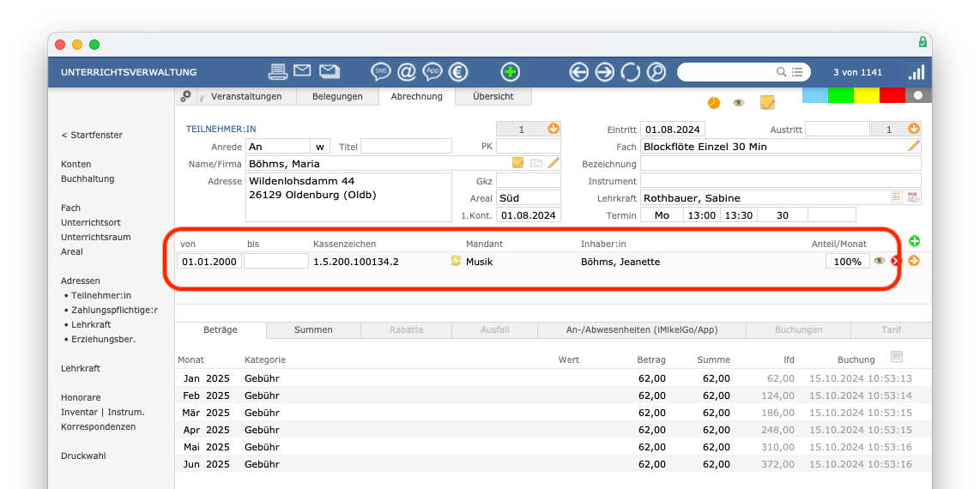The height and width of the screenshot is (489, 980).
Task: Select the light blue color swatch
Action: (815, 95)
